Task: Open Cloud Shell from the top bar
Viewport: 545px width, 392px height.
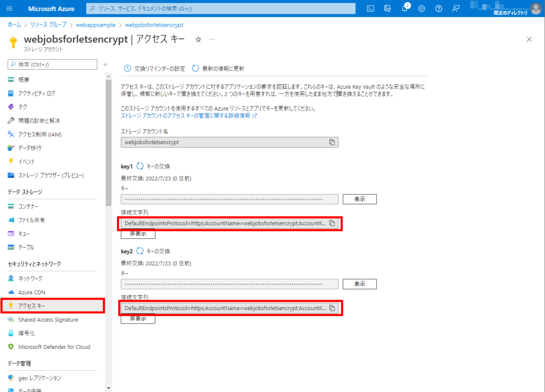Action: 370,9
